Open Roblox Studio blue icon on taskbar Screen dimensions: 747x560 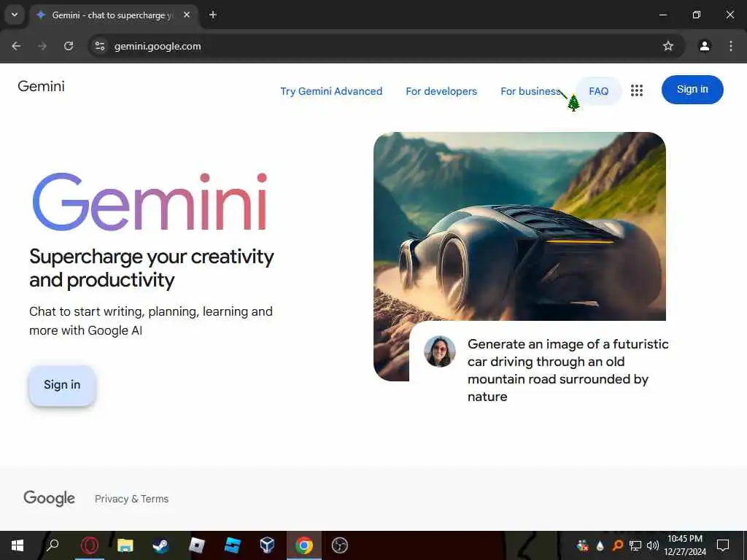coord(232,545)
